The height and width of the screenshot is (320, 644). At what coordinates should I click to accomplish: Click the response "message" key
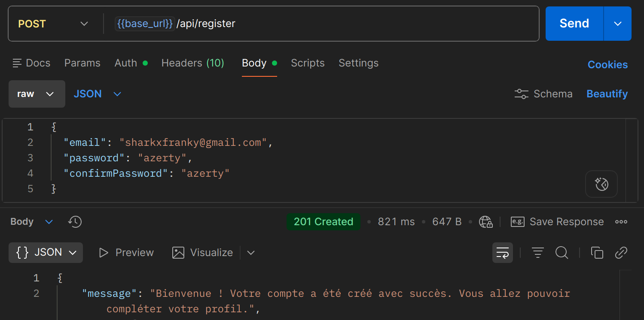[x=109, y=293]
